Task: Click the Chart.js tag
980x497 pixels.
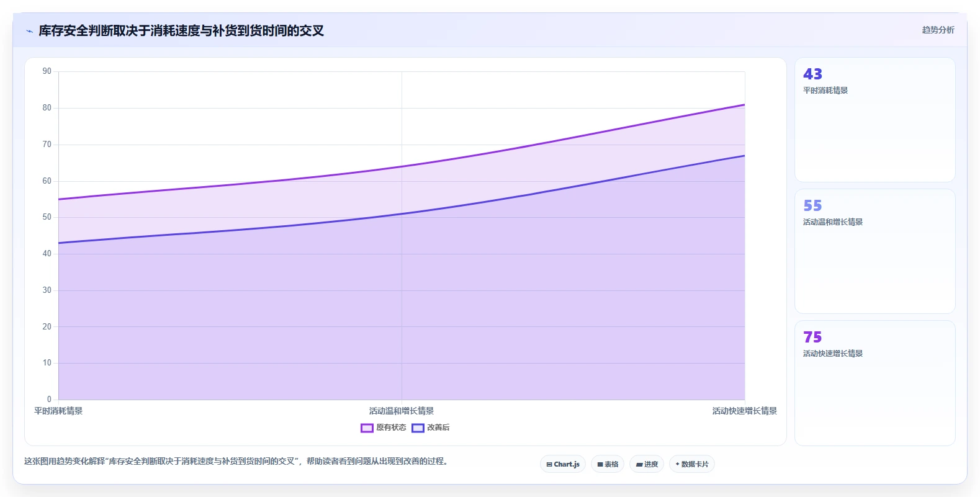Action: 563,464
